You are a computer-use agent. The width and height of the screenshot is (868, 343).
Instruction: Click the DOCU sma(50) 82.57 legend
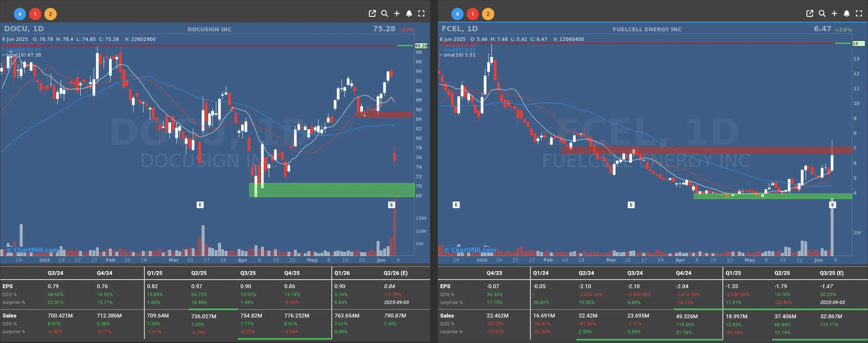click(22, 50)
